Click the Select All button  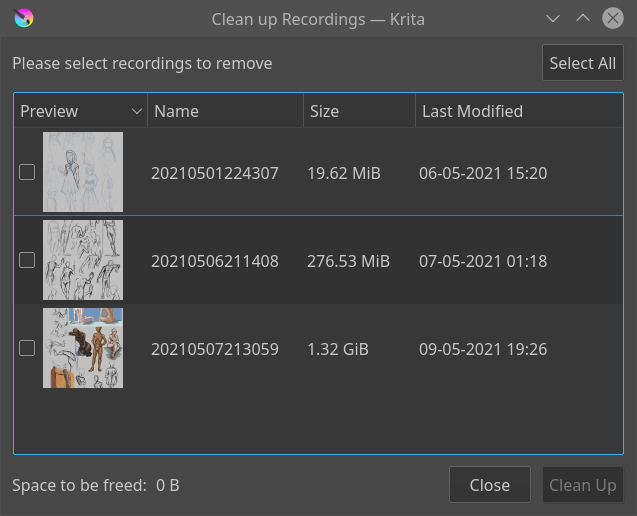click(x=583, y=63)
